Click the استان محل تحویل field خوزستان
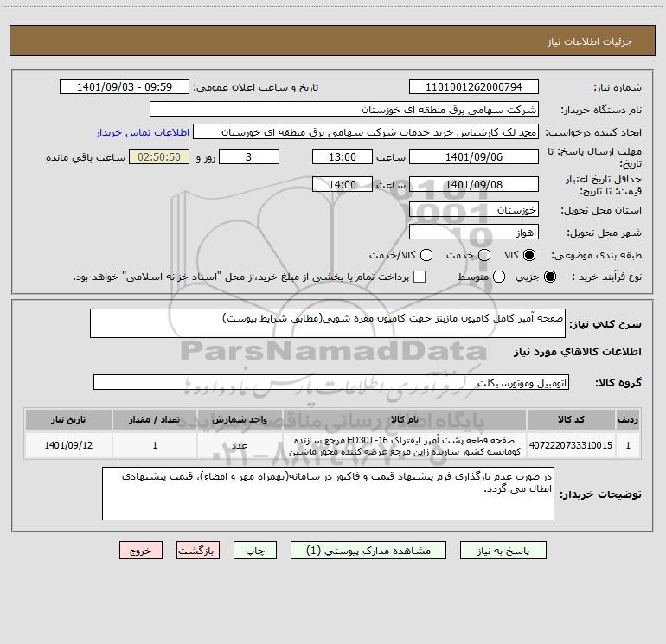This screenshot has width=666, height=644. (x=474, y=210)
